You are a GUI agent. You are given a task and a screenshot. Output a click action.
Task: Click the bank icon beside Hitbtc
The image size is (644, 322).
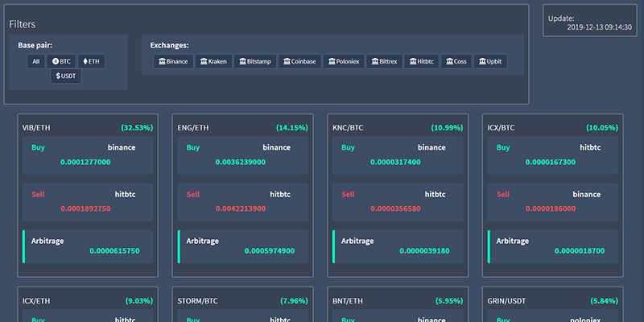(x=413, y=62)
